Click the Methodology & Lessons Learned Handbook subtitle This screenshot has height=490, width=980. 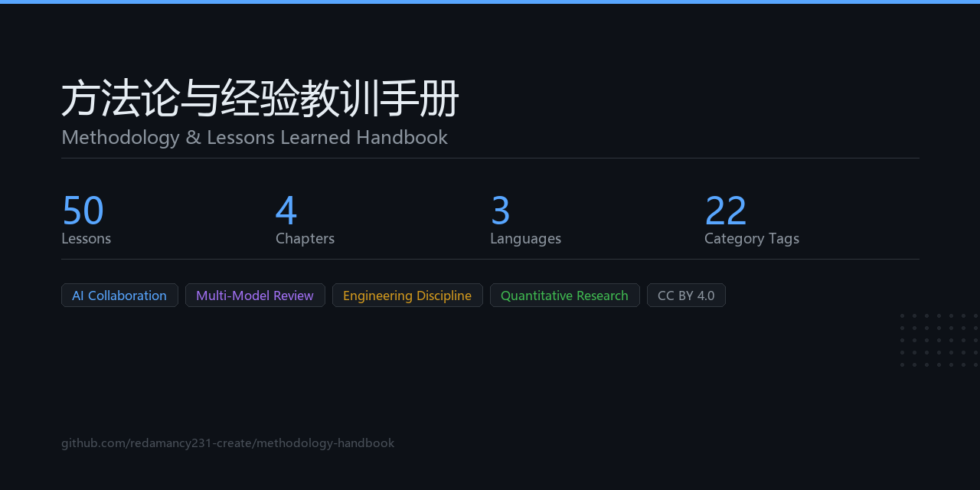tap(254, 137)
